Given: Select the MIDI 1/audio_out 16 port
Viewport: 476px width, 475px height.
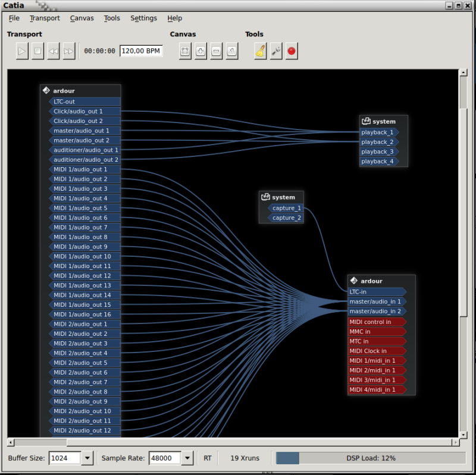Looking at the screenshot, I should (x=84, y=314).
